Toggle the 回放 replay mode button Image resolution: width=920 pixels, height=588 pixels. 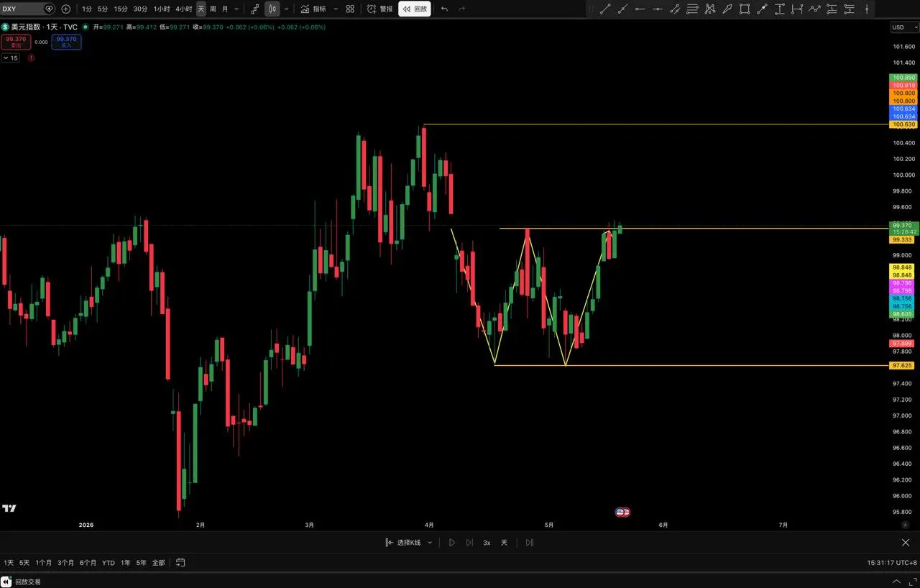click(415, 9)
